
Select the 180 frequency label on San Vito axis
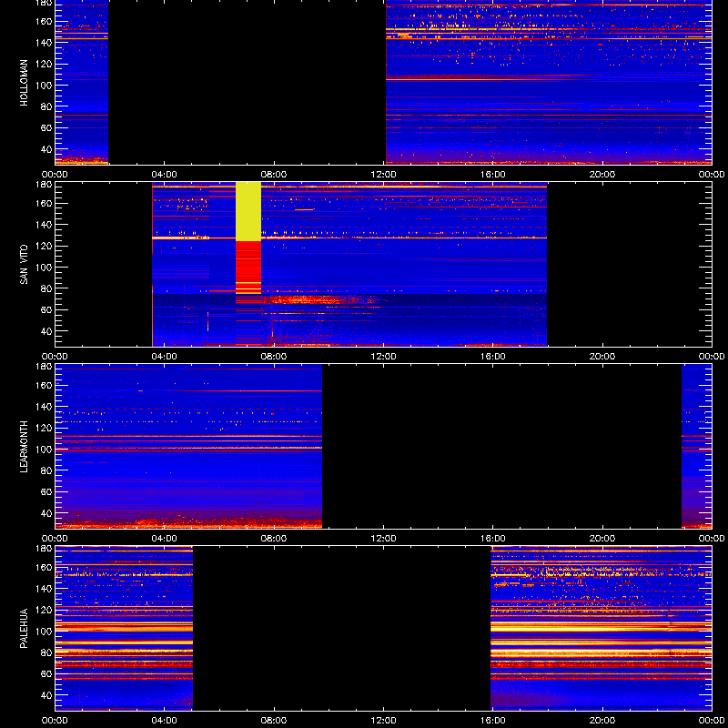click(45, 185)
